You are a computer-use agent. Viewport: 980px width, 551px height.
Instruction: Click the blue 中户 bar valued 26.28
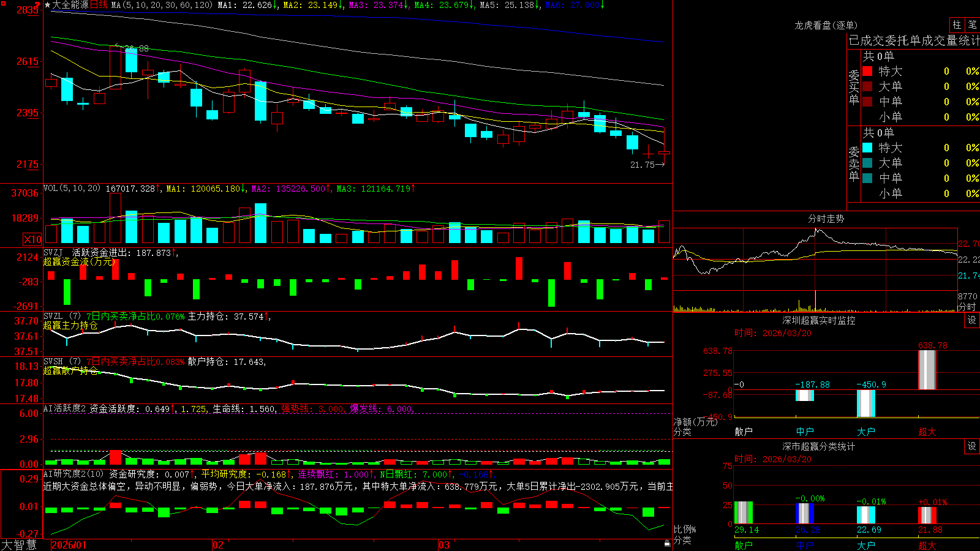[x=805, y=514]
